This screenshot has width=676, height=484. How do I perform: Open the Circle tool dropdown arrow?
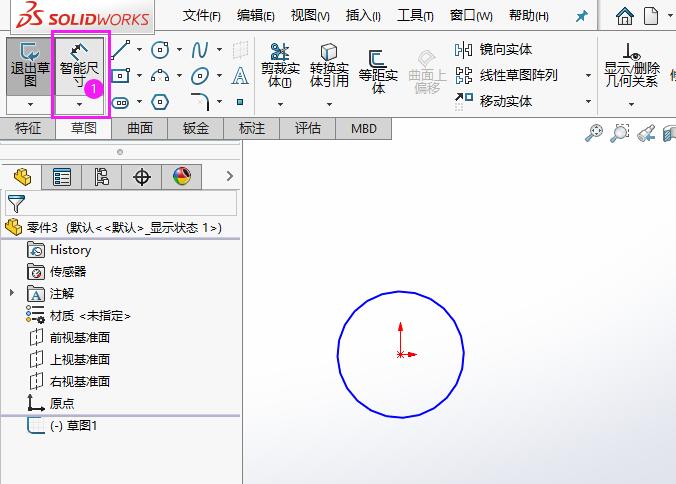coord(179,50)
